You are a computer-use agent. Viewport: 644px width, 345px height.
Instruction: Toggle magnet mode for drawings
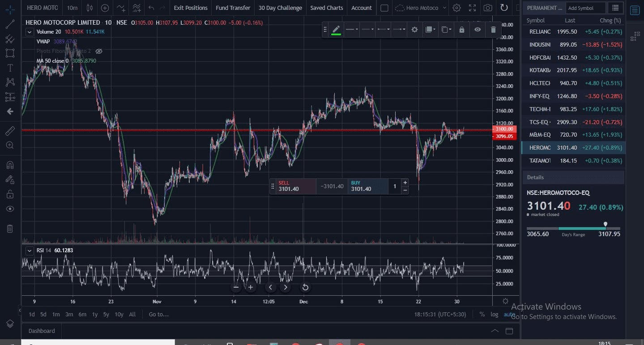point(10,165)
